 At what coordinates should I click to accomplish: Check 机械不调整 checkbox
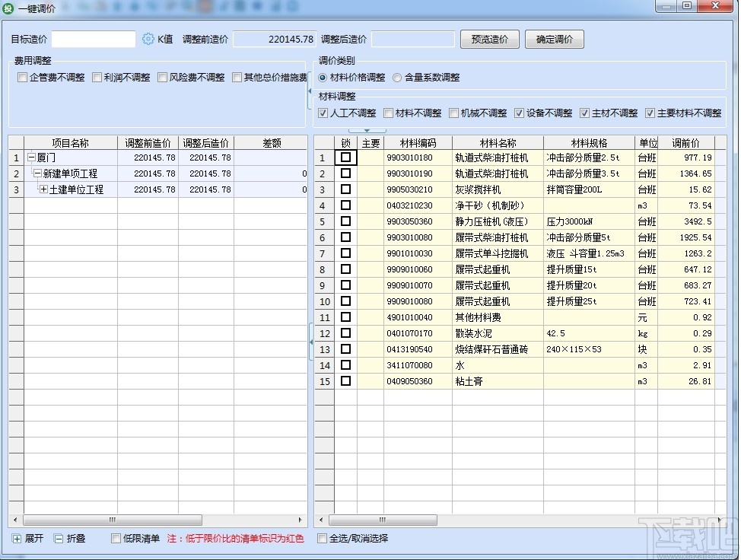(453, 113)
